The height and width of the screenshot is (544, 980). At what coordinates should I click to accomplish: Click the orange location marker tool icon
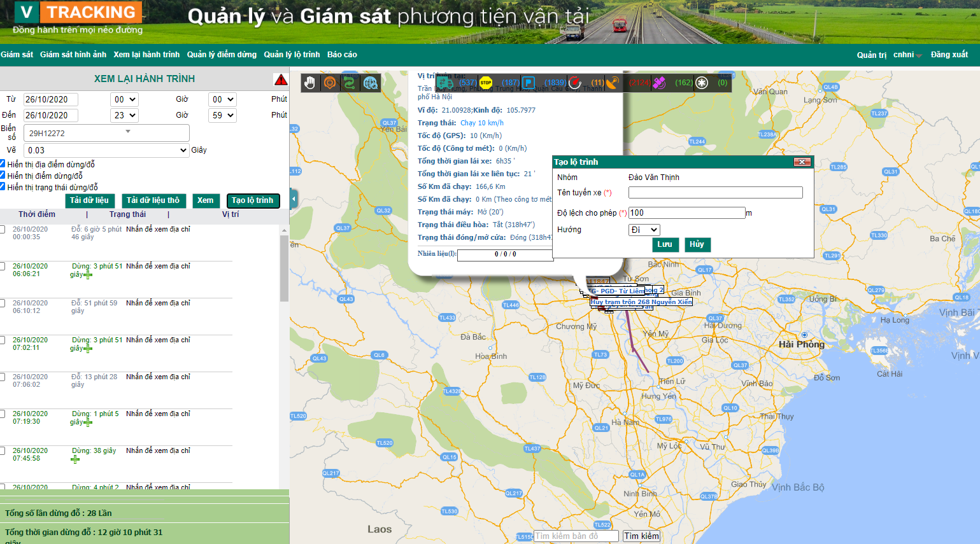(330, 83)
